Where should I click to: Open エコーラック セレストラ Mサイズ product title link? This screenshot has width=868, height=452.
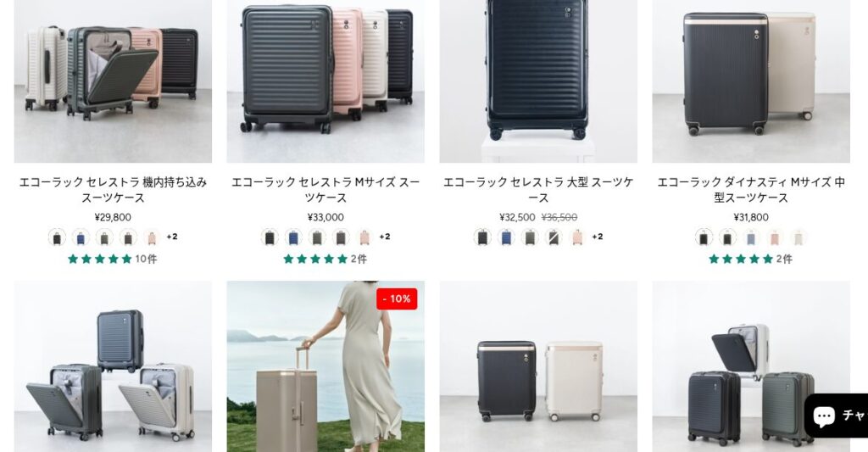click(x=325, y=189)
